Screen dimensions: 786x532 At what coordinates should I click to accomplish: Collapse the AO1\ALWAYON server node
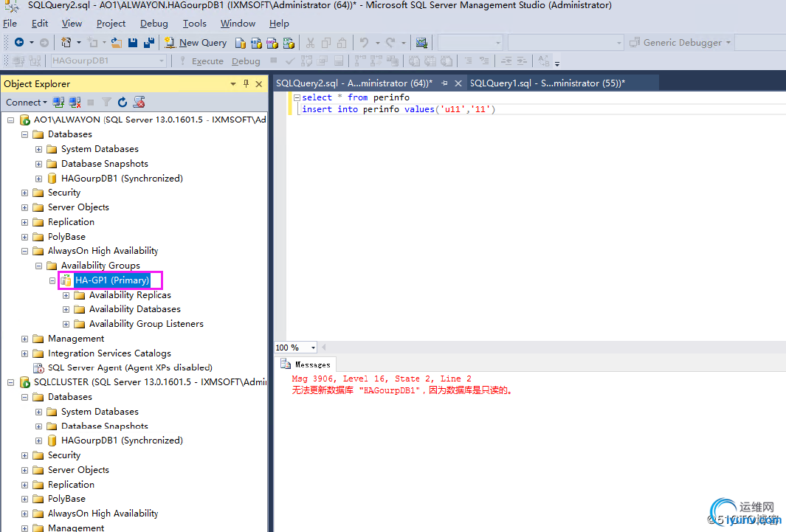click(x=10, y=120)
